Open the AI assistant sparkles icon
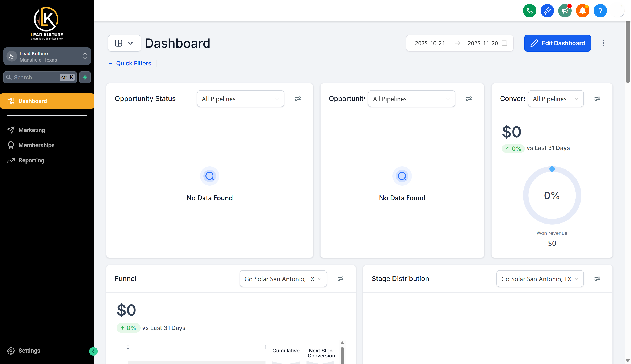The image size is (631, 364). [547, 11]
